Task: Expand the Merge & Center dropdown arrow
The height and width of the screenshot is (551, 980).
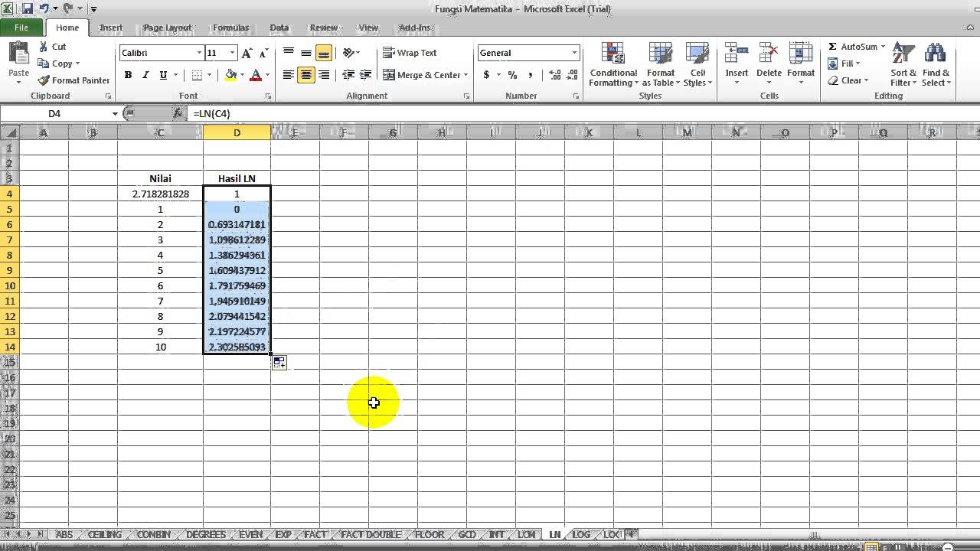Action: tap(465, 75)
